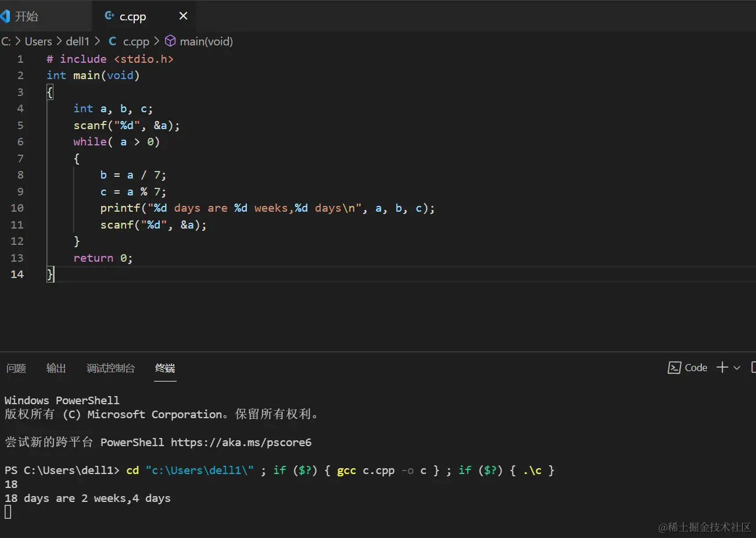
Task: Select the 终端 terminal tab
Action: pyautogui.click(x=165, y=368)
